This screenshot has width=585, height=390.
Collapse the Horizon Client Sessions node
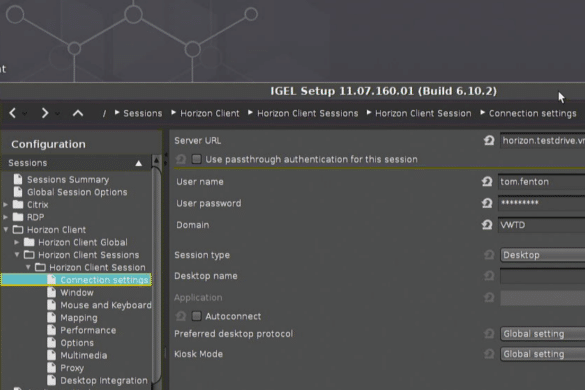point(17,255)
